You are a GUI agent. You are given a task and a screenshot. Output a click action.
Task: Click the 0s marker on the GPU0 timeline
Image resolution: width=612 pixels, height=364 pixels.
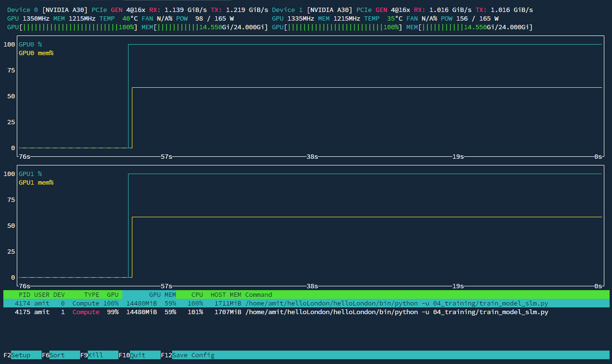coord(599,156)
